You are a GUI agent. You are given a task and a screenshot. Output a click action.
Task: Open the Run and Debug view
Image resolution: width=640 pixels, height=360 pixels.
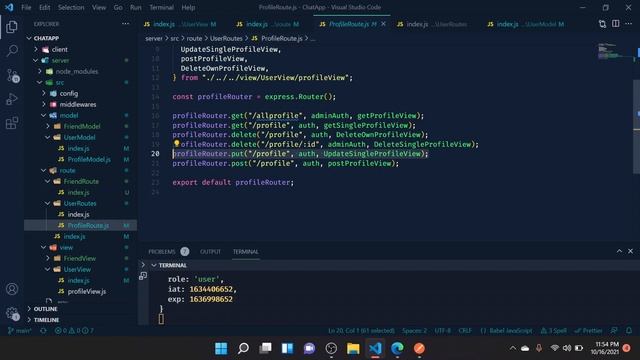tap(12, 99)
